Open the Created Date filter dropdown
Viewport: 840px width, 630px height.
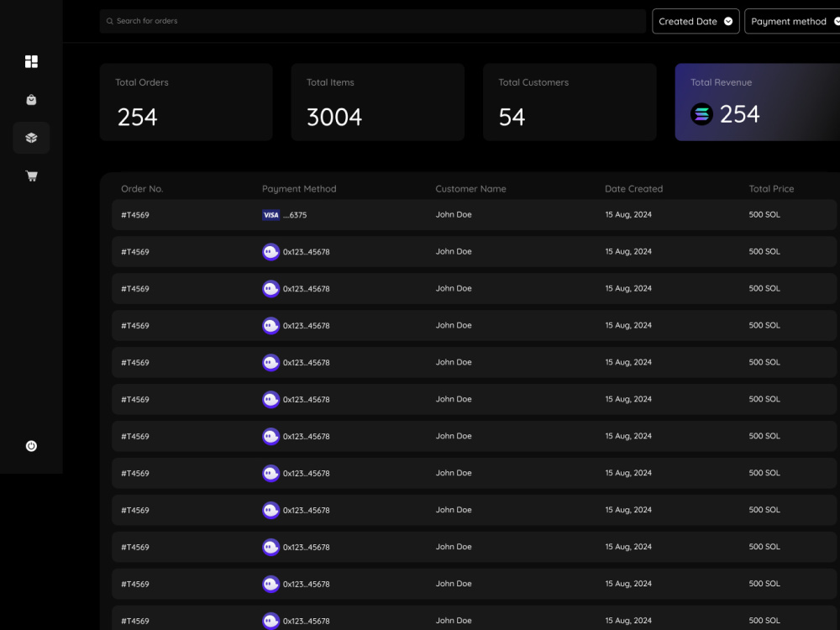click(696, 22)
